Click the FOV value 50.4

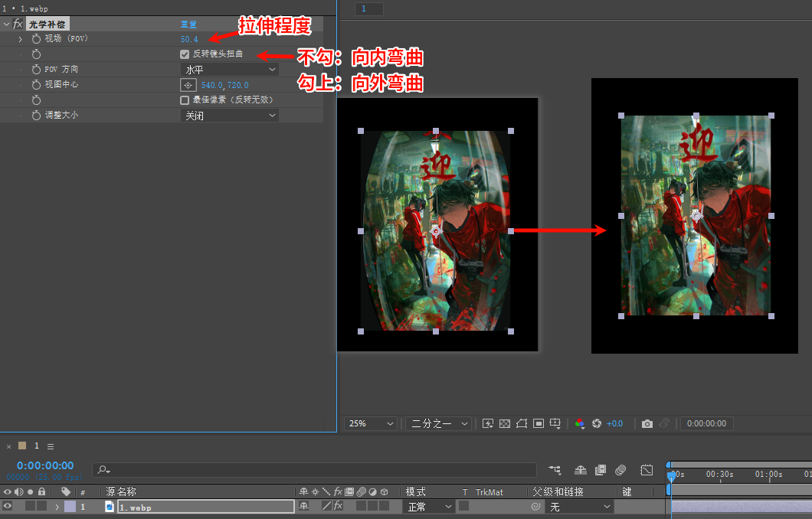[189, 39]
